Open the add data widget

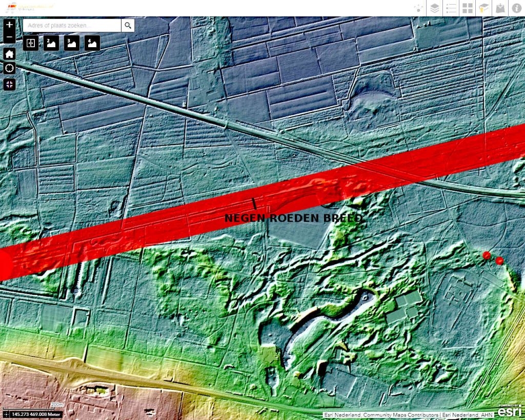(500, 8)
